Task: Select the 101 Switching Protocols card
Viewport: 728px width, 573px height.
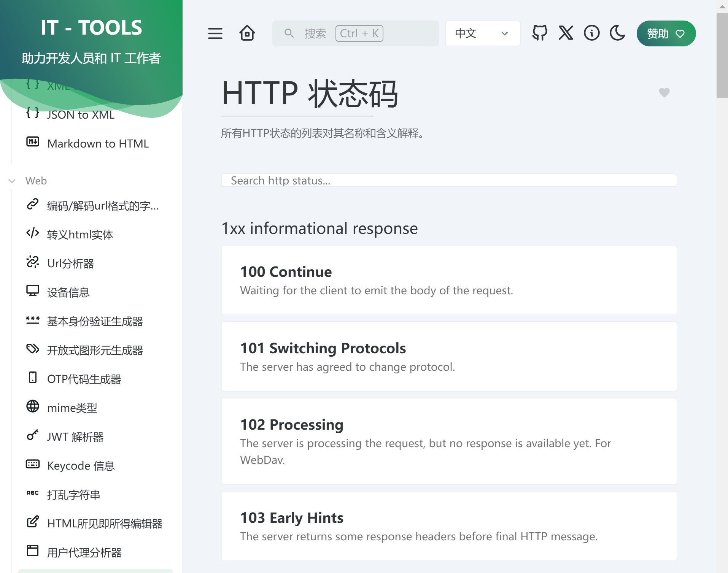Action: tap(449, 357)
